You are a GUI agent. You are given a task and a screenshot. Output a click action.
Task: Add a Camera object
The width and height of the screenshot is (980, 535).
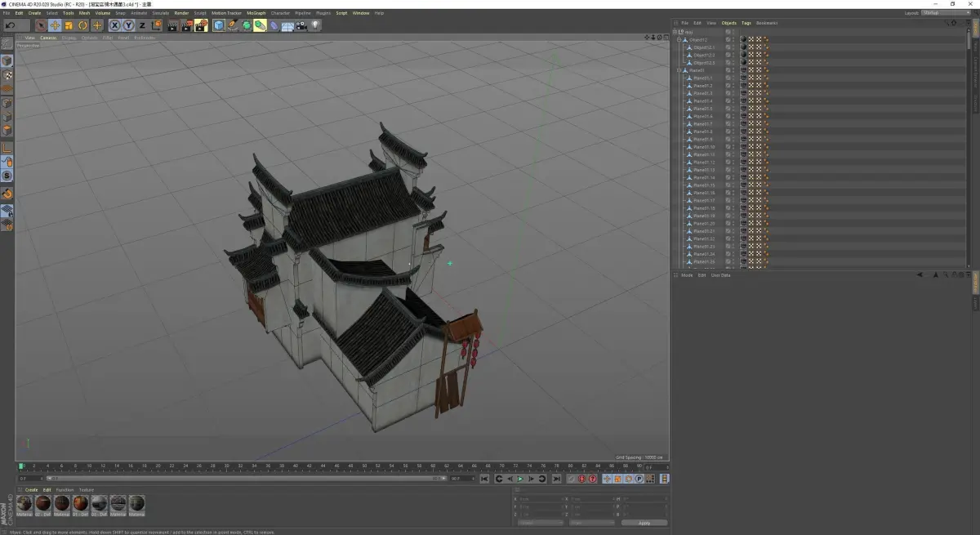301,25
